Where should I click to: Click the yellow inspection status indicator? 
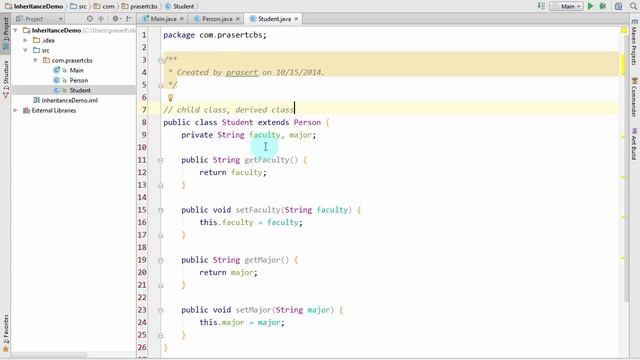click(624, 30)
